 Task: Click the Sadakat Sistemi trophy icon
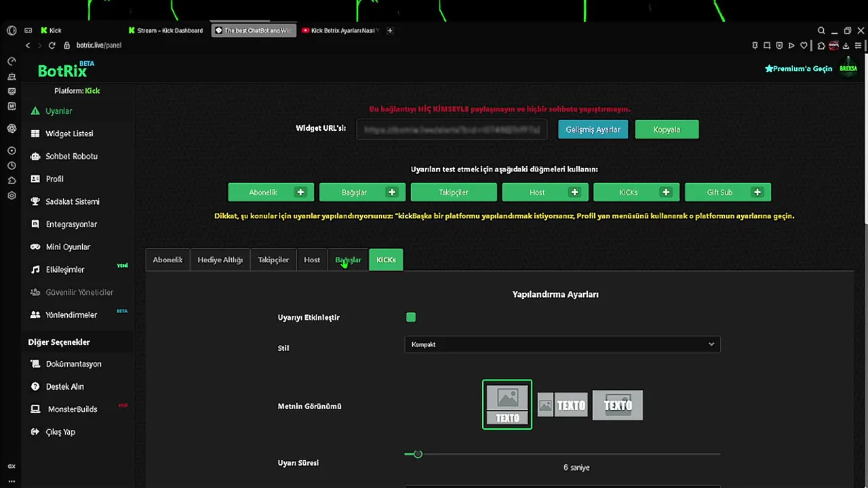point(35,201)
